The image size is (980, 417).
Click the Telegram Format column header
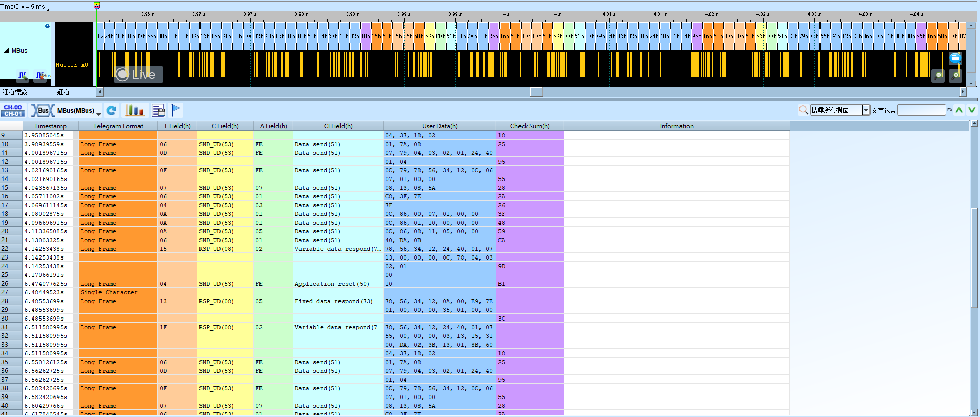[x=118, y=126]
